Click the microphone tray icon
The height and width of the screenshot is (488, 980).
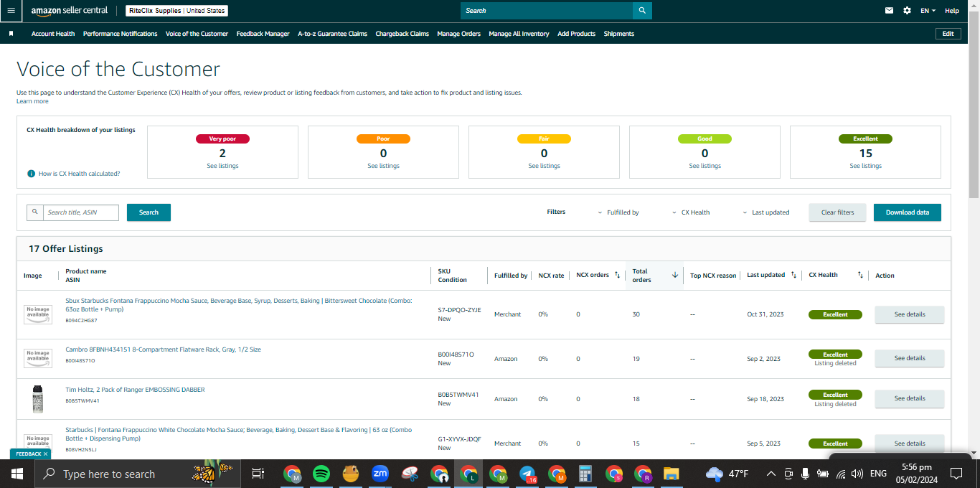(x=806, y=474)
